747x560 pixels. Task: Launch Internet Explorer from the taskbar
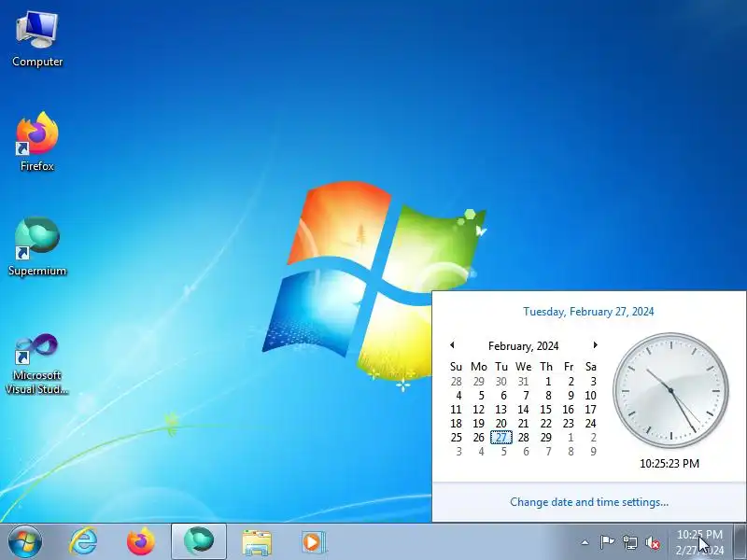(x=83, y=541)
